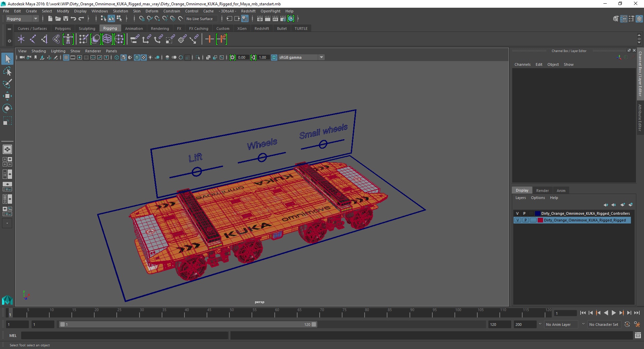This screenshot has height=349, width=644.
Task: Activate the Paint selection tool
Action: [x=7, y=84]
